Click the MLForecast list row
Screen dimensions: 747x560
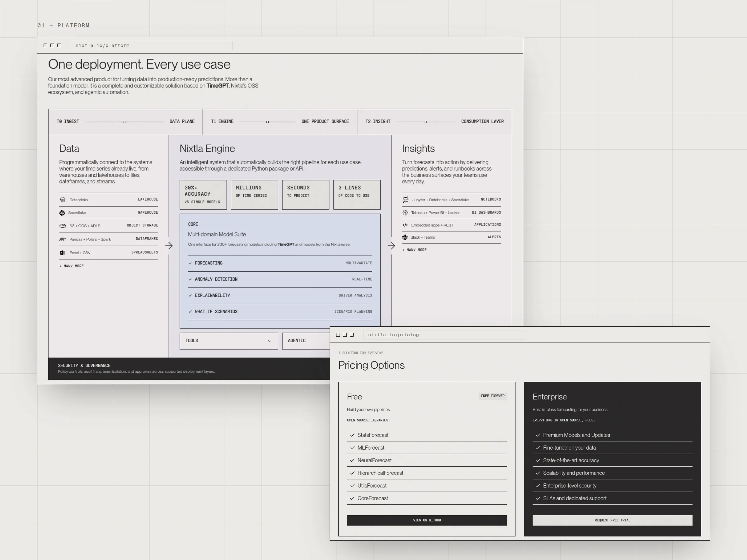click(x=427, y=448)
